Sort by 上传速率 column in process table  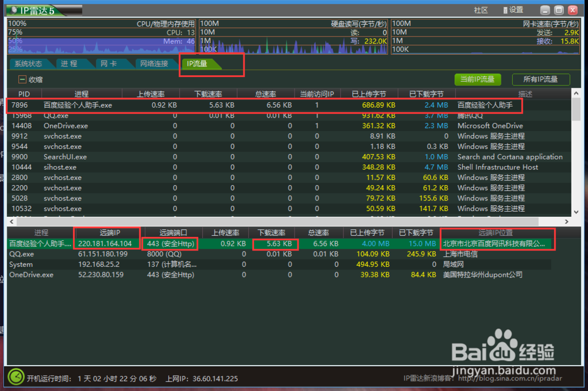coord(151,94)
